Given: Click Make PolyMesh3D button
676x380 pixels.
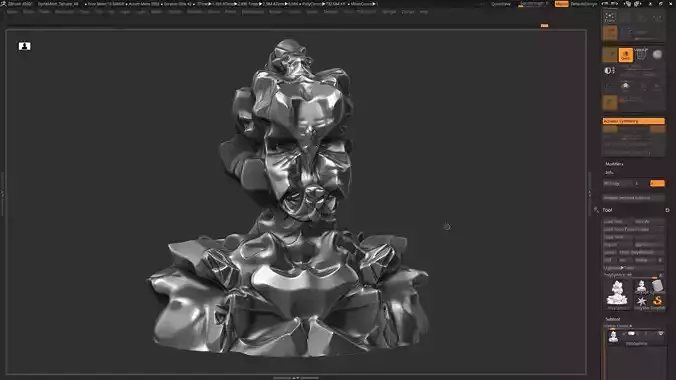Looking at the screenshot, I should 641,252.
